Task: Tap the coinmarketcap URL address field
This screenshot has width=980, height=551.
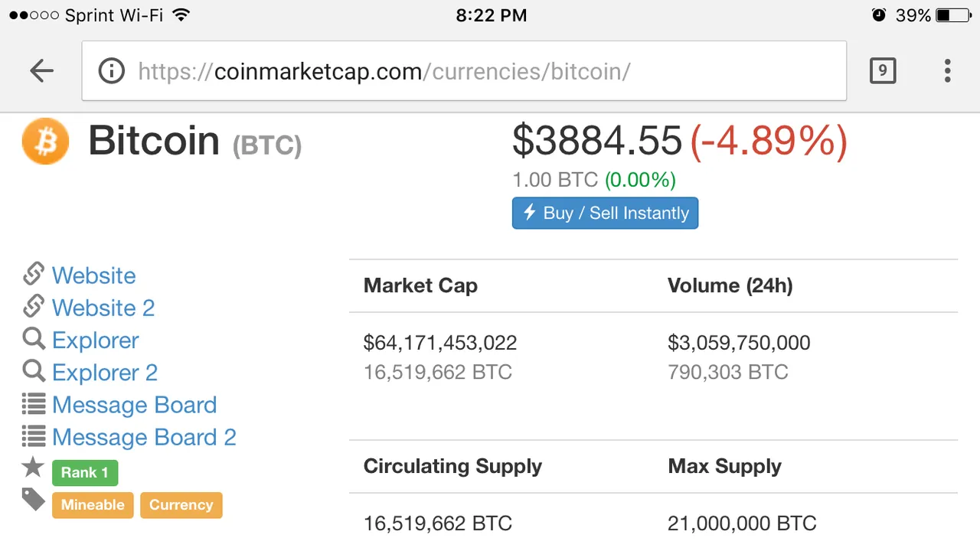Action: (x=464, y=71)
